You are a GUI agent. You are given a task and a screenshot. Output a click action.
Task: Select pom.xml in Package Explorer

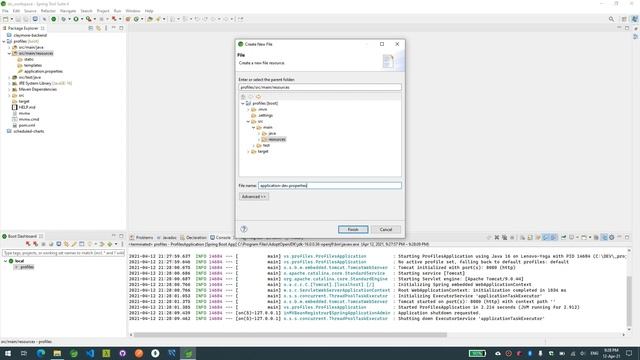point(27,125)
